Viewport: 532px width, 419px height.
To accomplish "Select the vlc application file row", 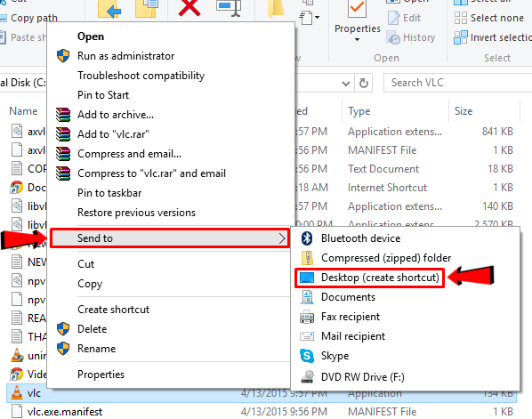I will click(262, 393).
